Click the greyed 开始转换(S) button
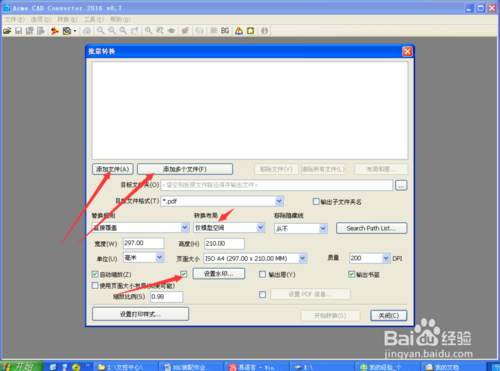The image size is (500, 371). 330,316
